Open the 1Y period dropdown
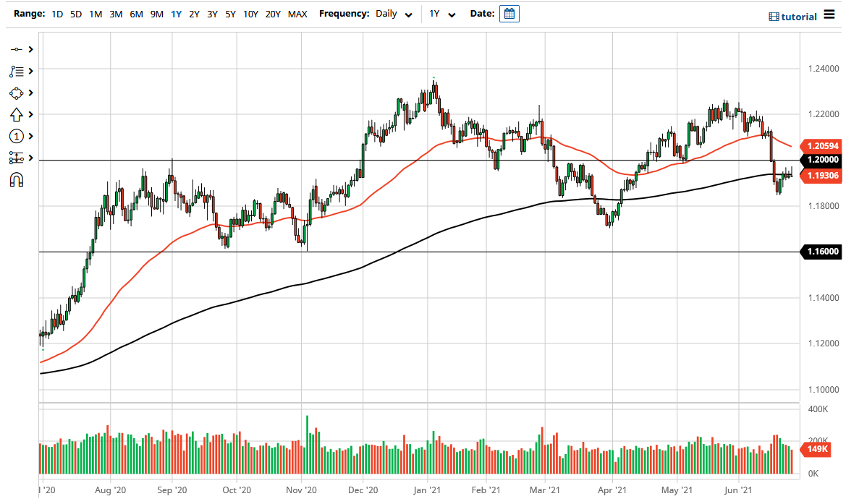The image size is (846, 504). pos(442,14)
